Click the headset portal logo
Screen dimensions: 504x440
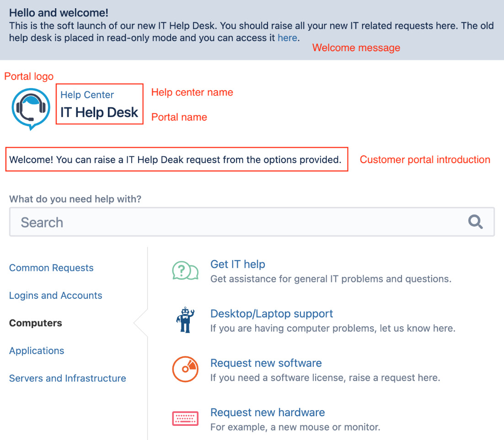pyautogui.click(x=31, y=108)
